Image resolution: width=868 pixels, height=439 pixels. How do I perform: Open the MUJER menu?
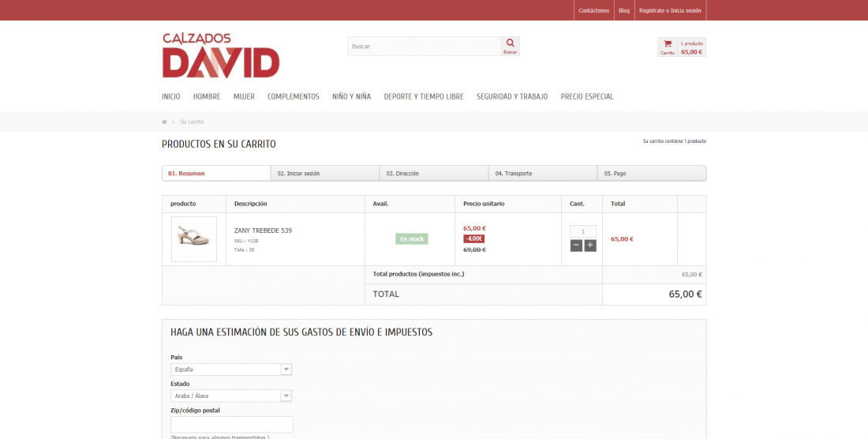[244, 96]
